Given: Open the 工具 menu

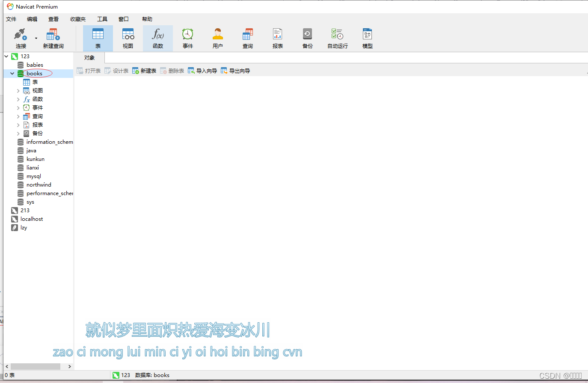Looking at the screenshot, I should pyautogui.click(x=102, y=19).
